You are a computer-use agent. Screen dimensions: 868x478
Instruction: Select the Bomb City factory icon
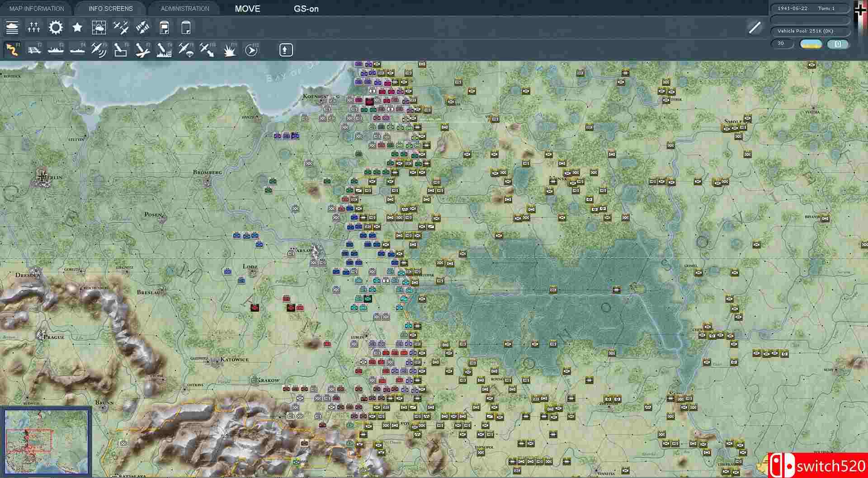coord(164,50)
